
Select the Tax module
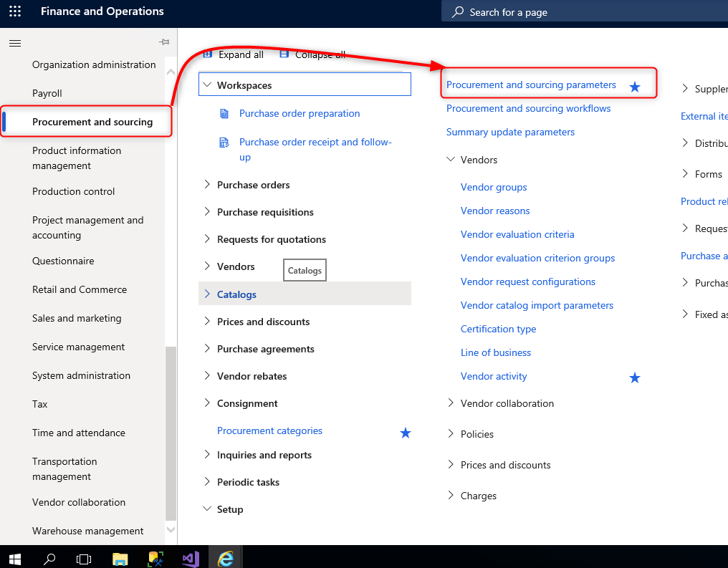(x=40, y=404)
